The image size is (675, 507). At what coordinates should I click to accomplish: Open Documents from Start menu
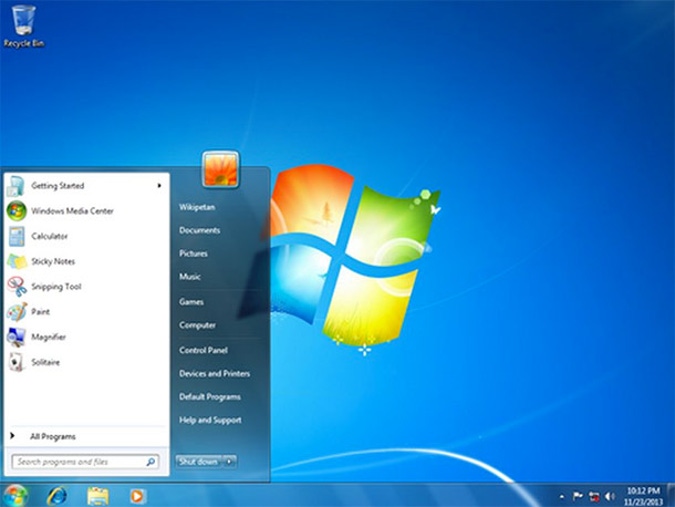pos(200,230)
